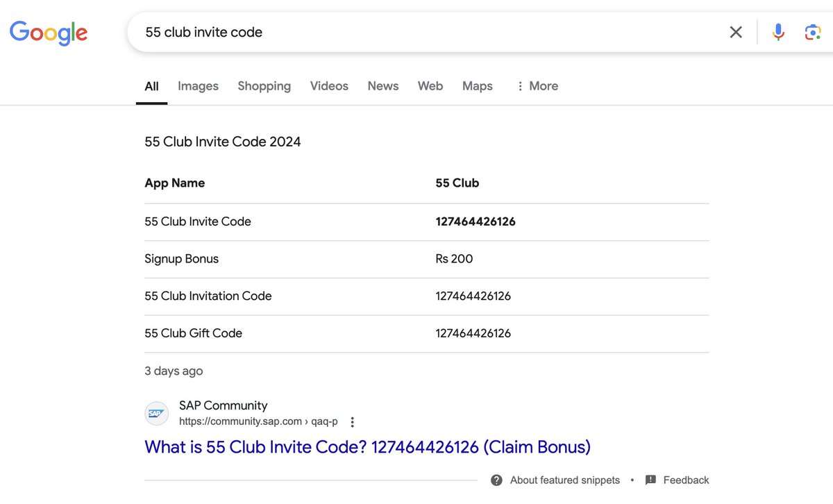The height and width of the screenshot is (504, 833).
Task: Switch to the Videos tab
Action: pos(329,86)
